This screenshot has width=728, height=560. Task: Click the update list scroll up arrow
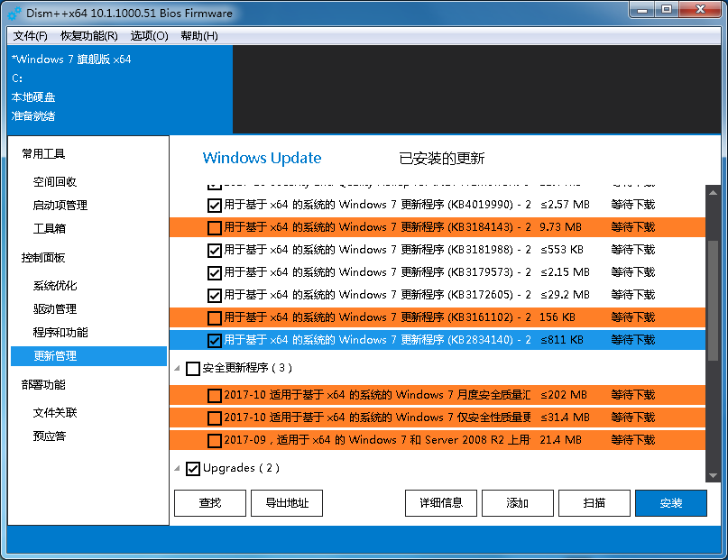[714, 192]
